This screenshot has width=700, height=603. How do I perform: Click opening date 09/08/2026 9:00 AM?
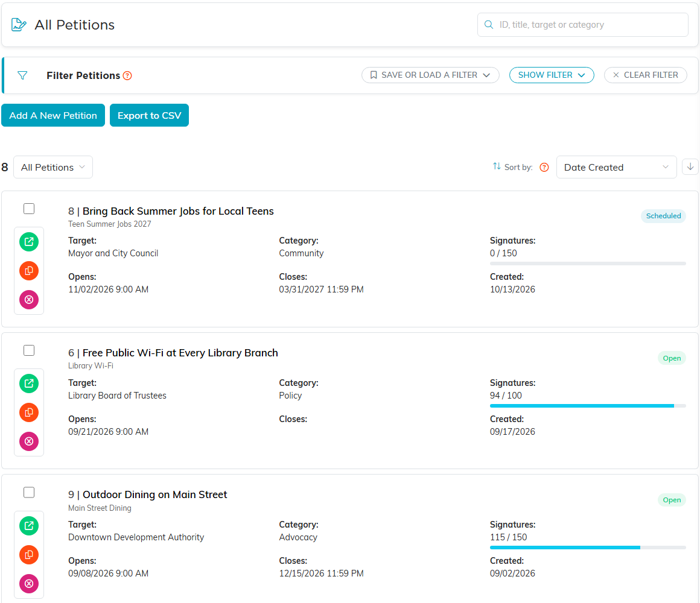click(x=108, y=573)
